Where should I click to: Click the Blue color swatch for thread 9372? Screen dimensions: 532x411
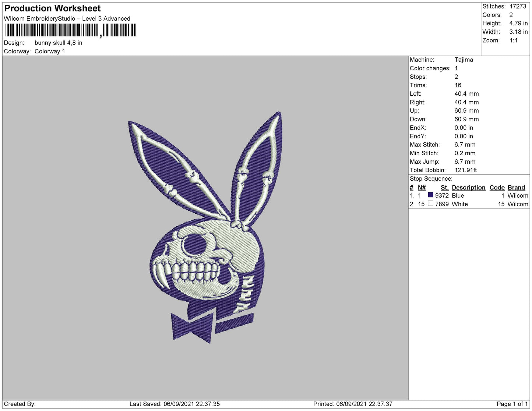click(x=430, y=195)
